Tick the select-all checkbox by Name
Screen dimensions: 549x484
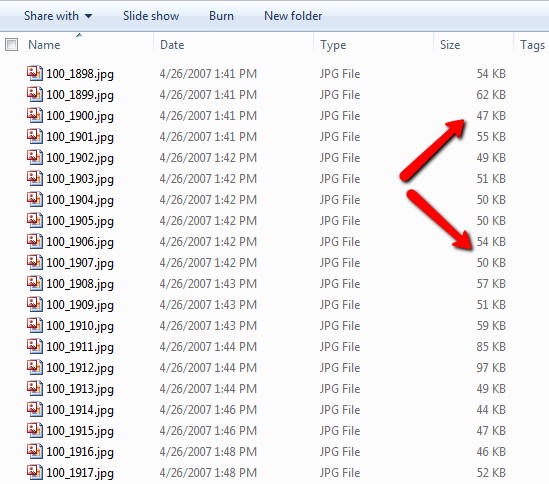12,45
